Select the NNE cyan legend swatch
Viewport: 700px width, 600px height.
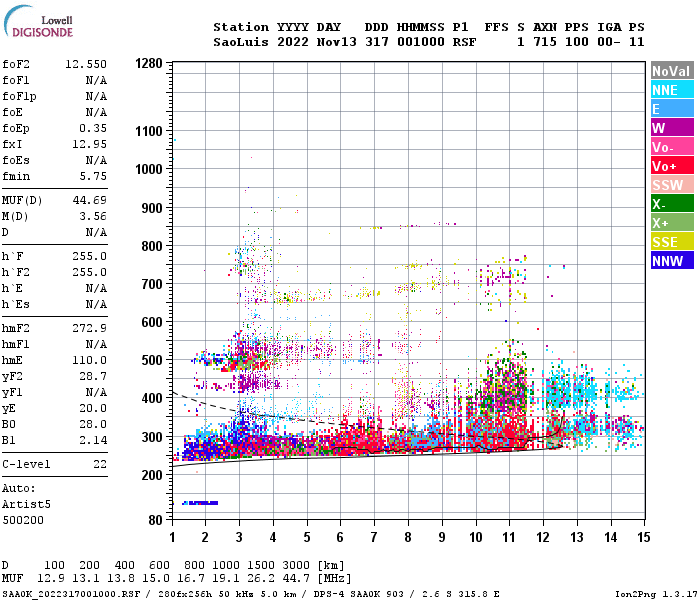(672, 90)
